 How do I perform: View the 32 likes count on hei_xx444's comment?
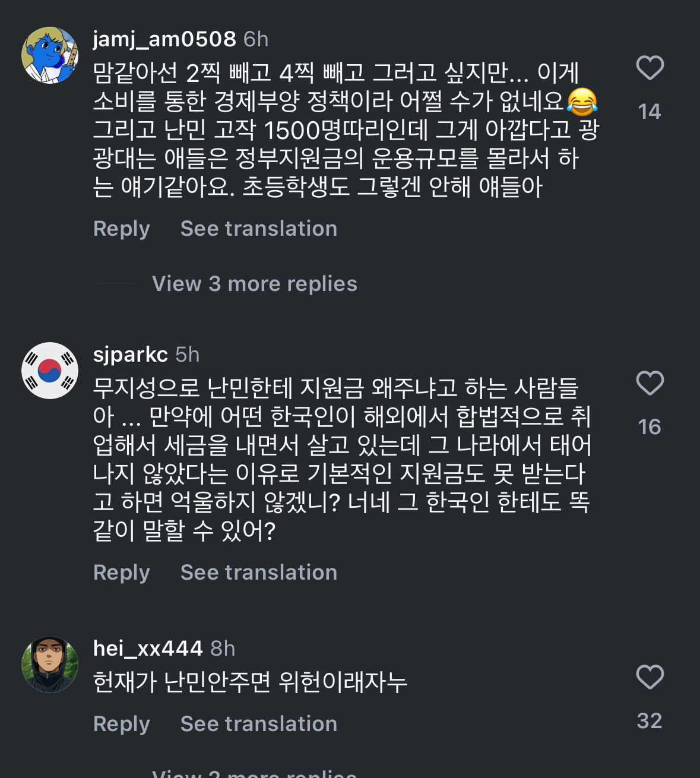pos(650,721)
